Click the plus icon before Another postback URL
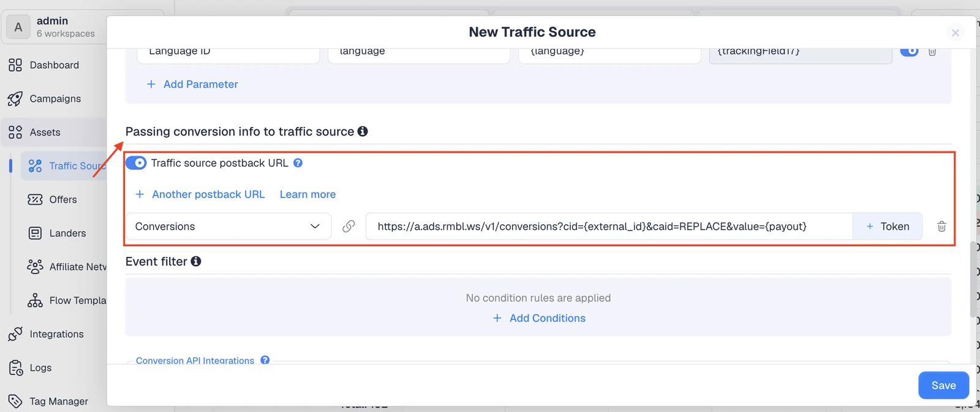Screen dimensions: 980x412 140,194
